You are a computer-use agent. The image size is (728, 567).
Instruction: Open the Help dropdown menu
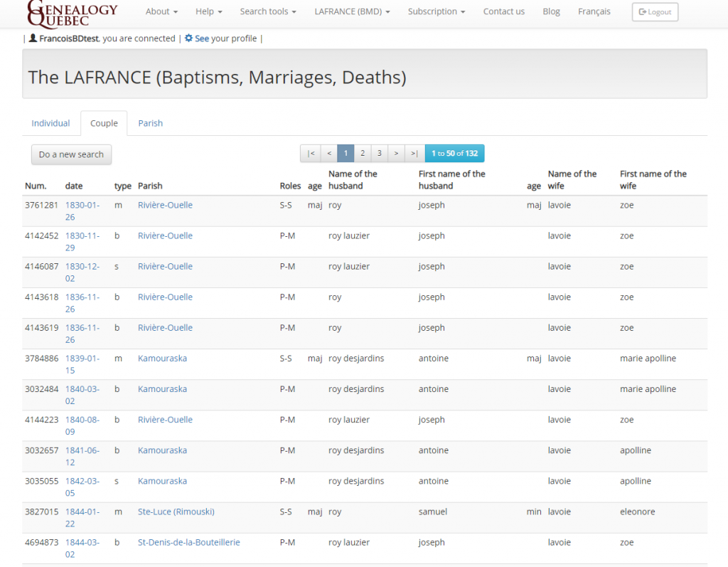pos(209,11)
